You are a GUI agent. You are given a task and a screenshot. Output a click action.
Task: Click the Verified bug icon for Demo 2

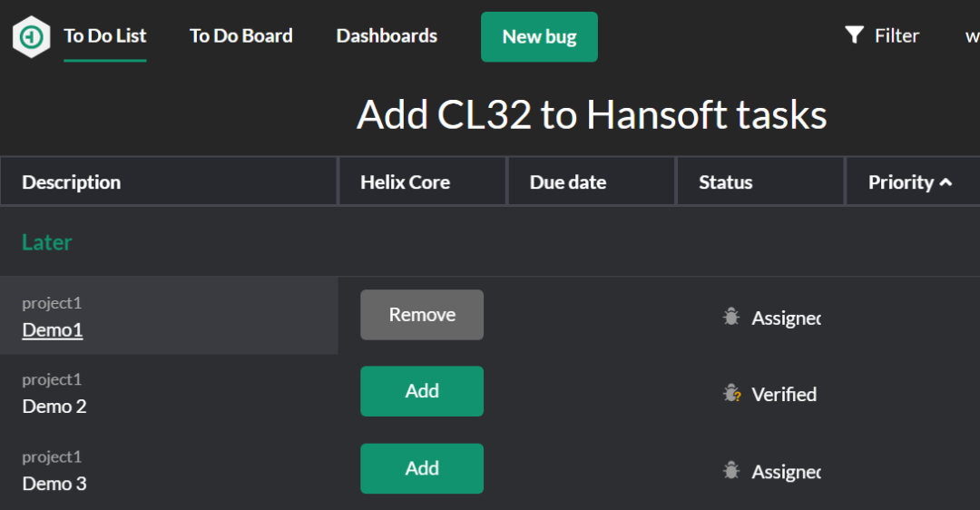click(x=731, y=394)
